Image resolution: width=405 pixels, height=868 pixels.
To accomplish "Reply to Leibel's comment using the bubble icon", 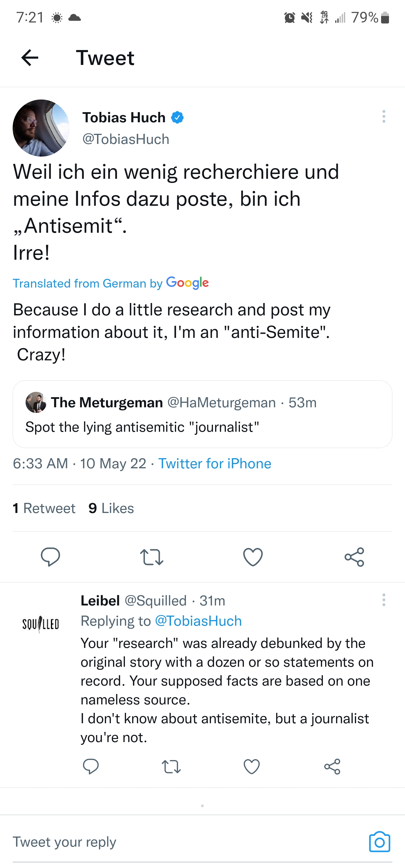I will pyautogui.click(x=91, y=767).
